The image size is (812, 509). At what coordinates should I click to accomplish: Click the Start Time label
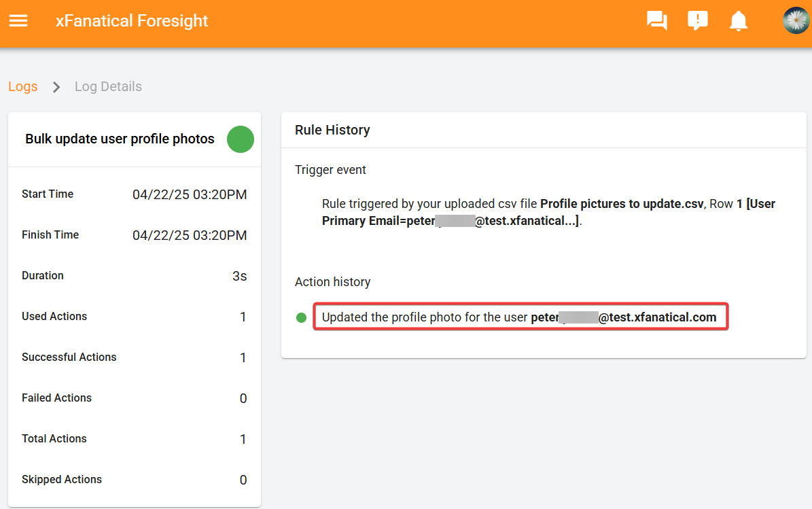(48, 194)
